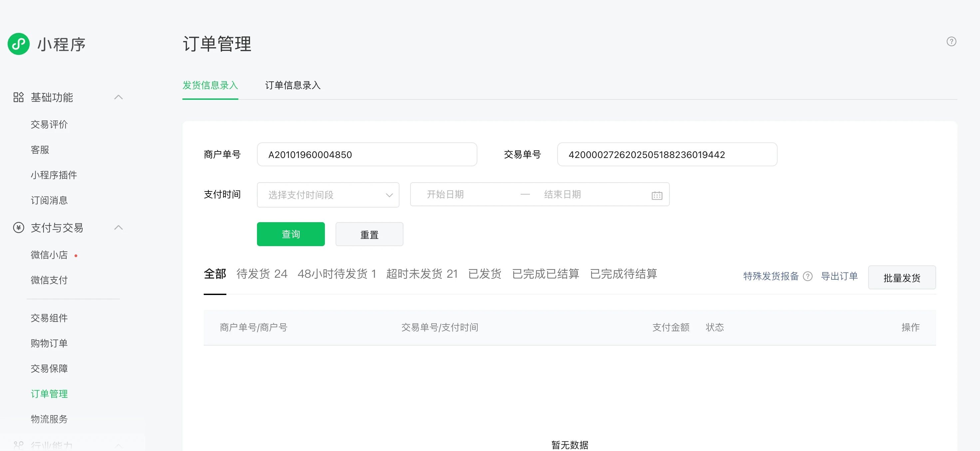Image resolution: width=980 pixels, height=451 pixels.
Task: Open the calendar icon in date range field
Action: (x=657, y=196)
